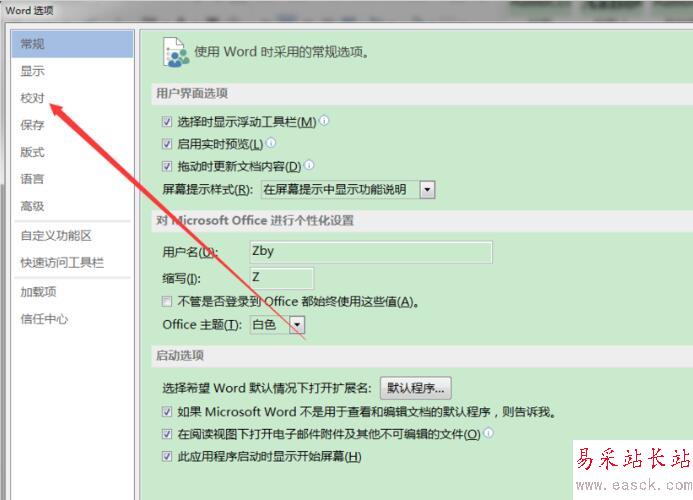The height and width of the screenshot is (500, 693).
Task: Click info icon beside 拖动时更新文档内容
Action: click(x=309, y=165)
